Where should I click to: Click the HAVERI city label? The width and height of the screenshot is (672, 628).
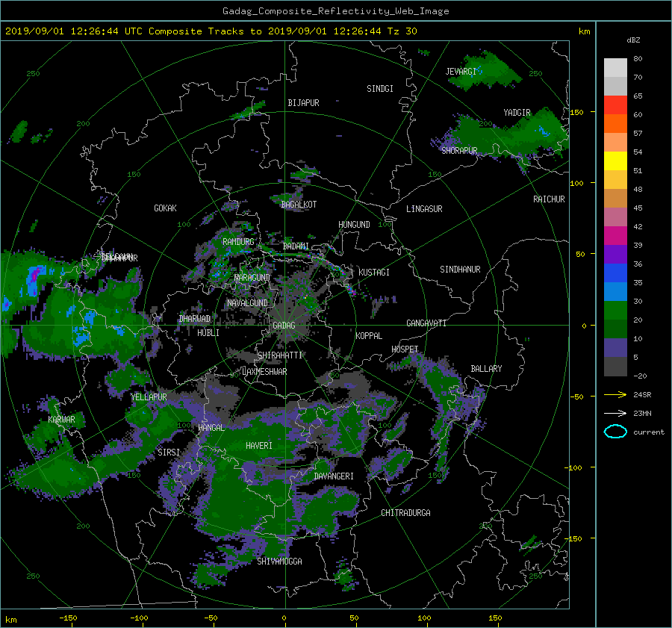coord(259,446)
